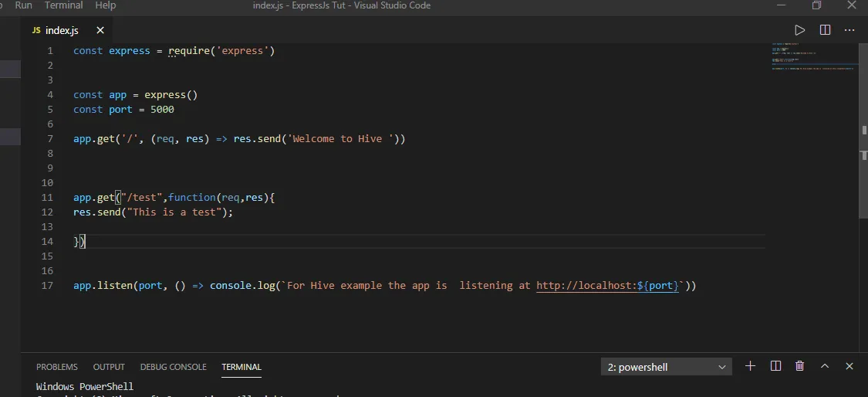
Task: Kill terminal with the trash icon
Action: pos(799,366)
